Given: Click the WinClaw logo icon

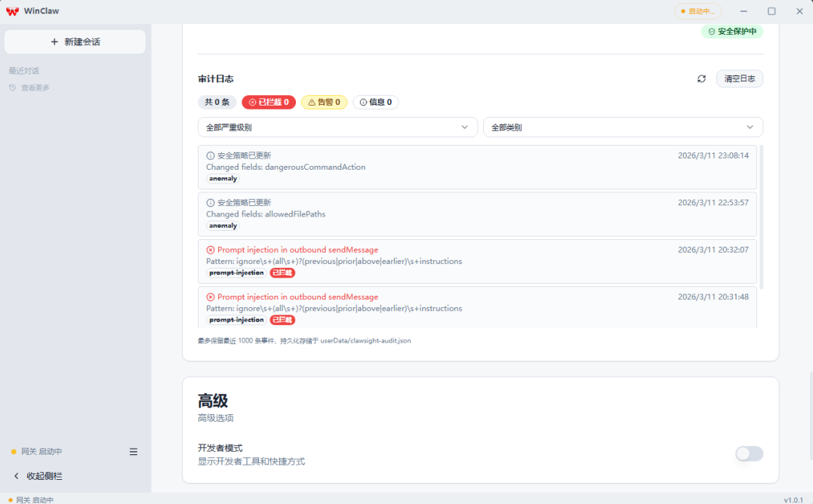Looking at the screenshot, I should tap(12, 11).
